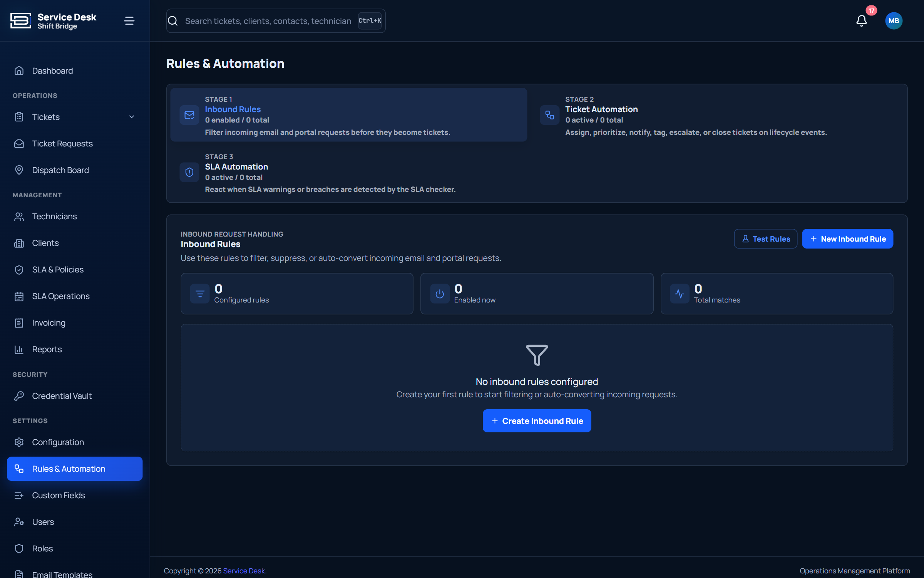The image size is (924, 578).
Task: Focus the search tickets input field
Action: 268,21
